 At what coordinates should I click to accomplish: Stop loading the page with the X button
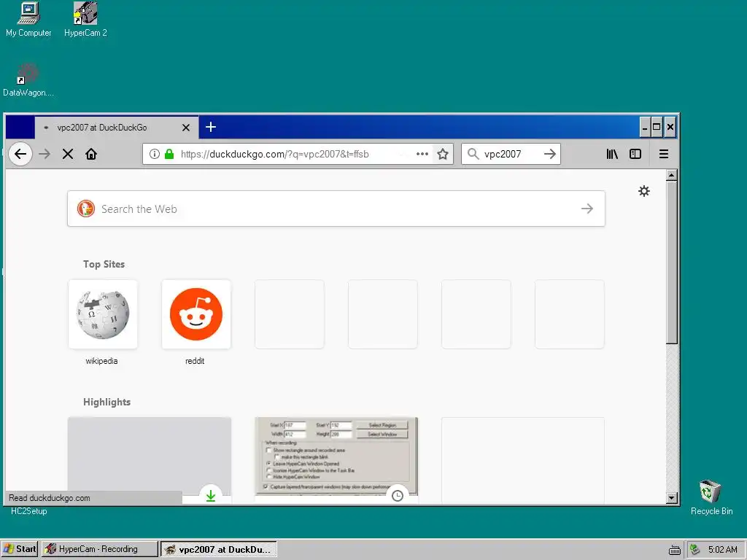68,154
